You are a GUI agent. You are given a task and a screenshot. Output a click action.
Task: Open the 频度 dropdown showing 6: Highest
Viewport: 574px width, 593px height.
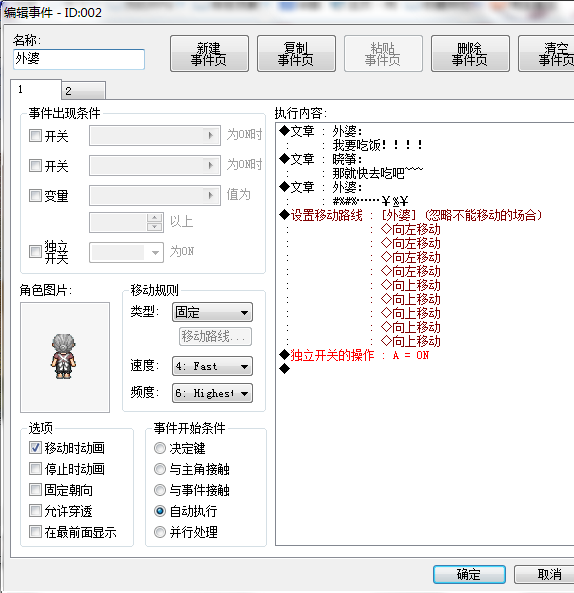click(212, 393)
